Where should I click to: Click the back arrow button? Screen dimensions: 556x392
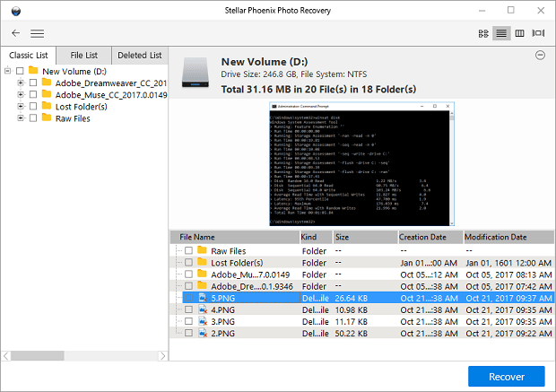[x=15, y=33]
